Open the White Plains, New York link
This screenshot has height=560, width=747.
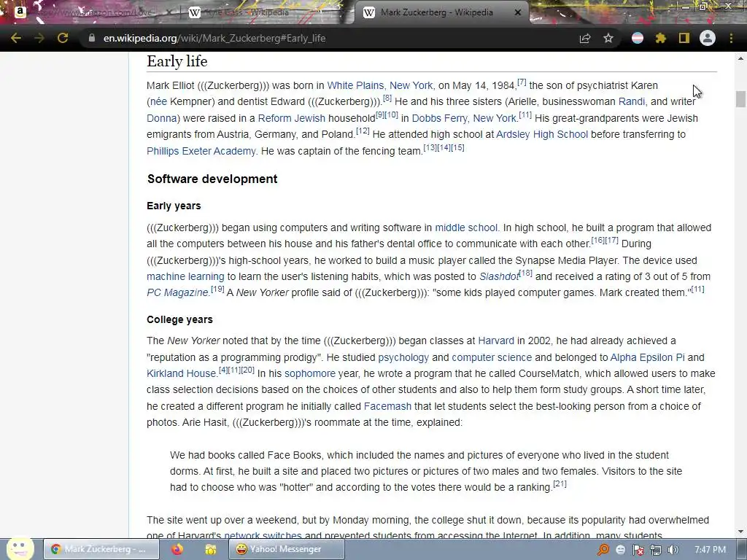pyautogui.click(x=379, y=86)
